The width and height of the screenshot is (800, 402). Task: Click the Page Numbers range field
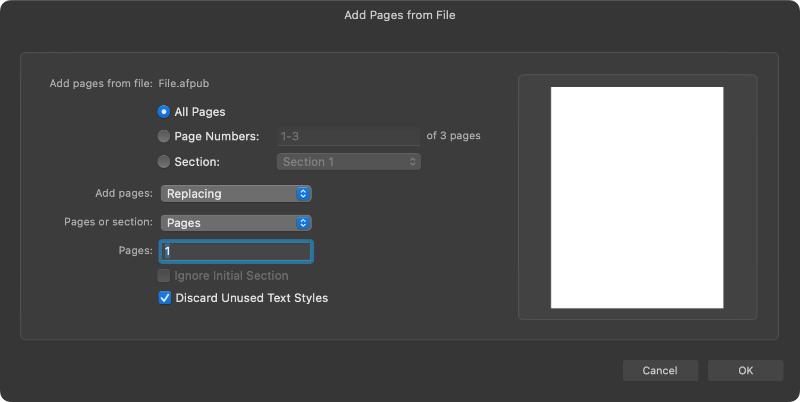click(x=348, y=136)
